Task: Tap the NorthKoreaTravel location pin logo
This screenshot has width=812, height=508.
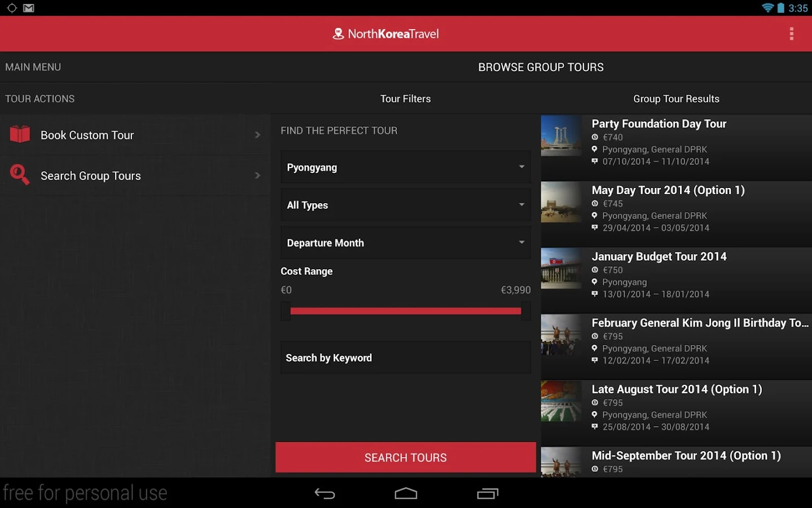Action: [337, 33]
